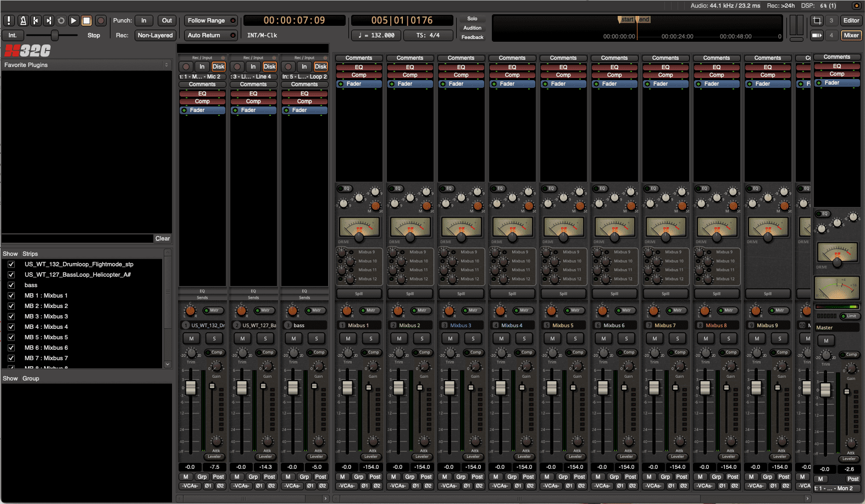Mute the US_WT_132_Dr strip
This screenshot has width=865, height=504.
(x=191, y=338)
